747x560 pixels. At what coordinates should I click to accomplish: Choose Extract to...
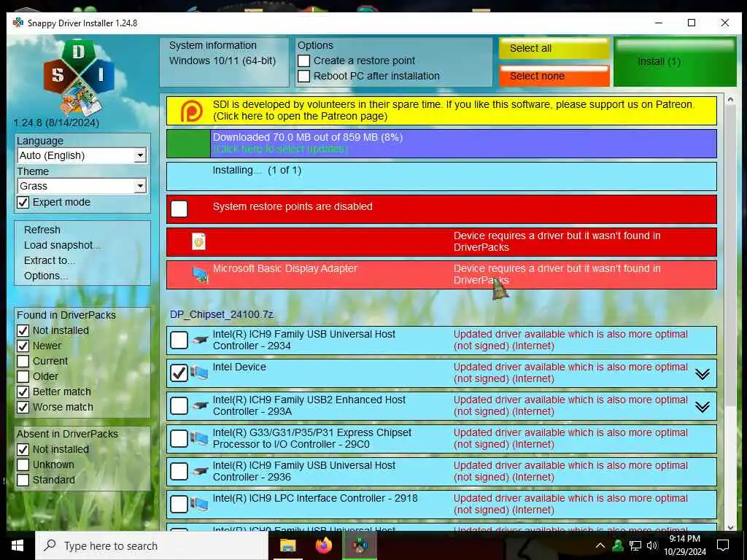(x=50, y=260)
